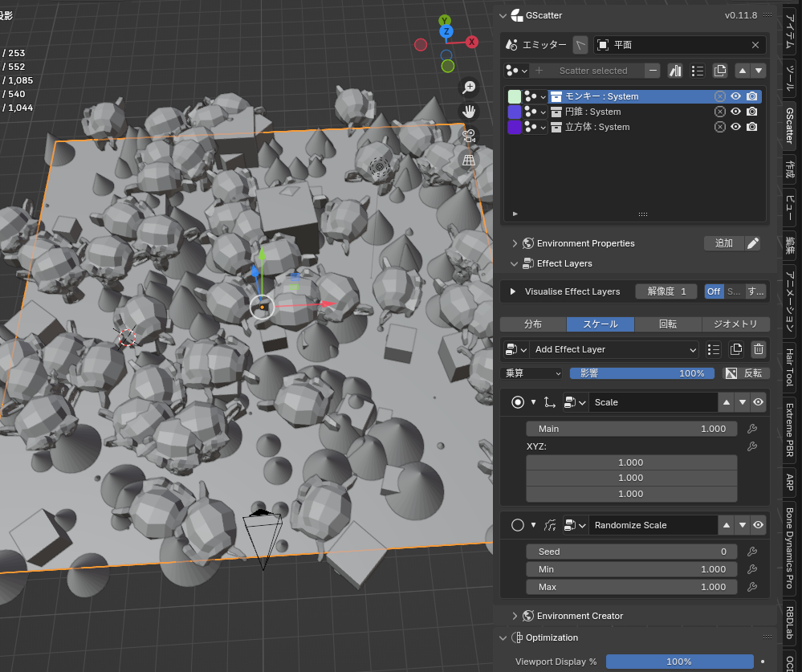This screenshot has width=802, height=672.
Task: Delete effect layer with trash icon
Action: (x=759, y=349)
